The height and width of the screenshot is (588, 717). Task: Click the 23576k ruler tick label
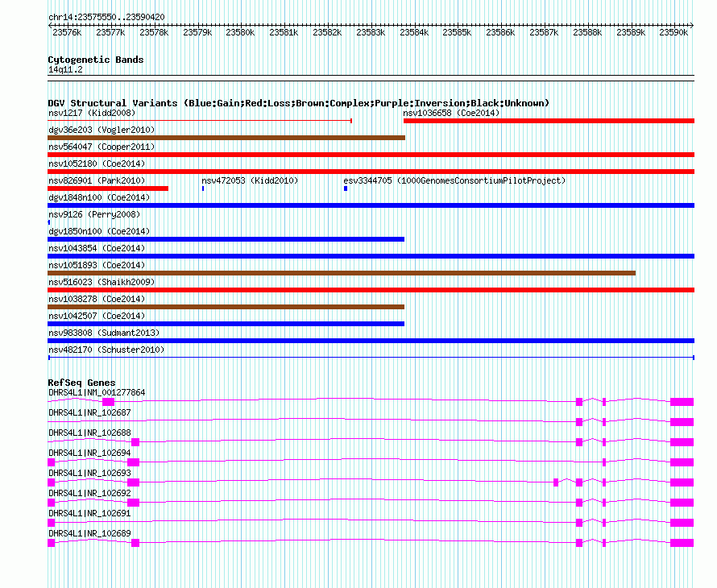[67, 32]
